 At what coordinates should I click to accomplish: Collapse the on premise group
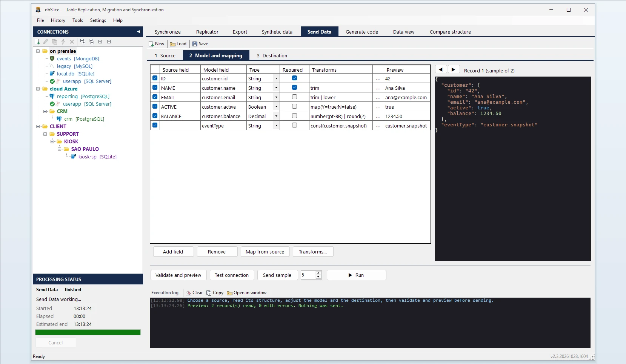38,51
